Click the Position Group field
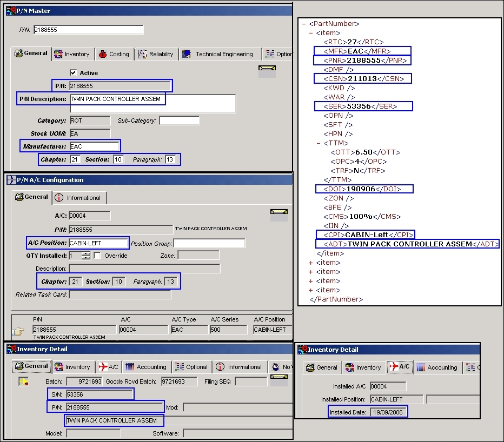 [209, 243]
